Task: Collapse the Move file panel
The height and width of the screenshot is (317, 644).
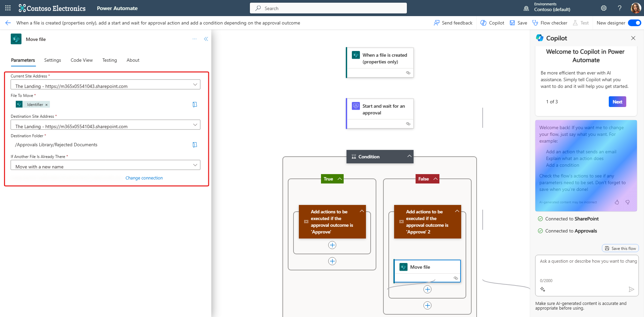Action: pos(206,39)
